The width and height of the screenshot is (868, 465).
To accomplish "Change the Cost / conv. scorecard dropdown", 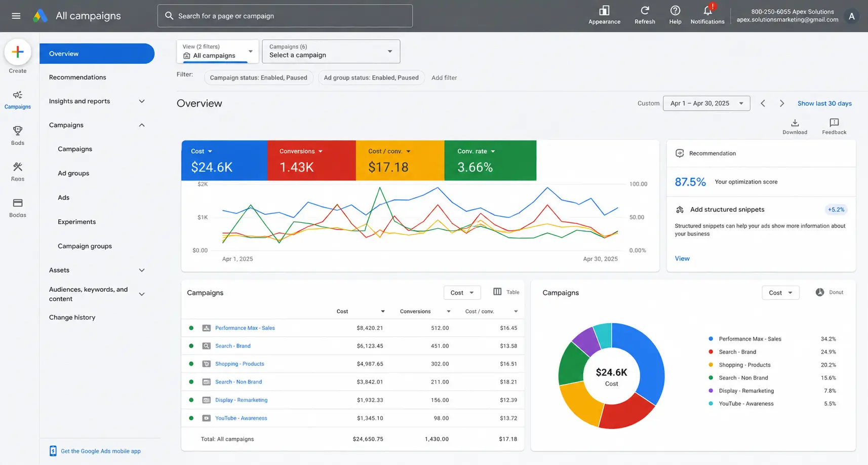I will tap(389, 151).
